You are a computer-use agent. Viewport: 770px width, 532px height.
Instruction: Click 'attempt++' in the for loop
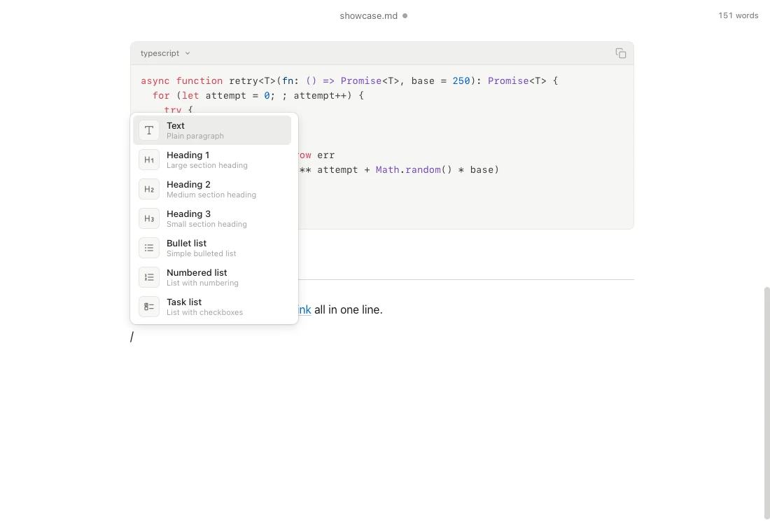tap(320, 96)
